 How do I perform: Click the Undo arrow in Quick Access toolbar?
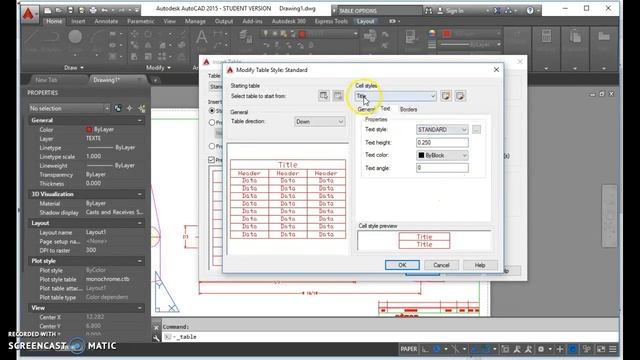(x=104, y=10)
